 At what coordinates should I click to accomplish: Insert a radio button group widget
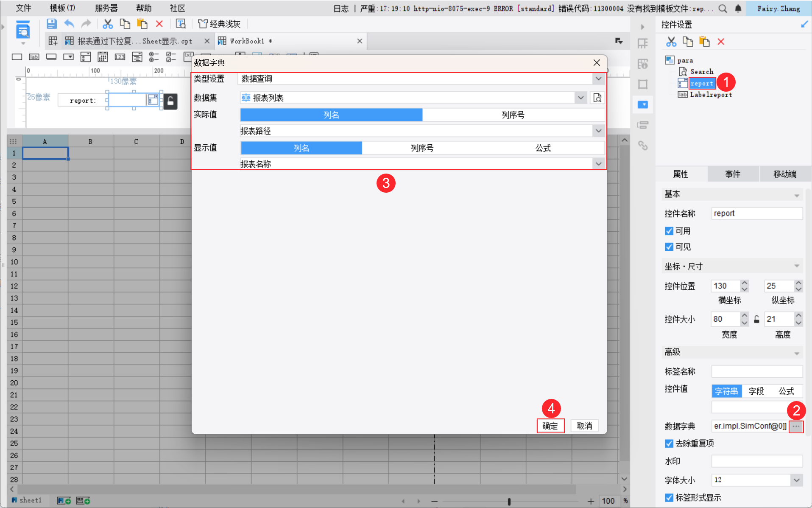[154, 57]
